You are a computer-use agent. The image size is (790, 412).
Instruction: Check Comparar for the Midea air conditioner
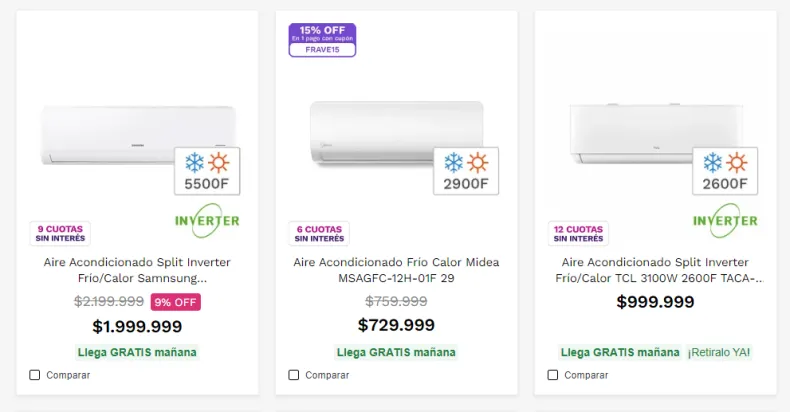point(294,375)
